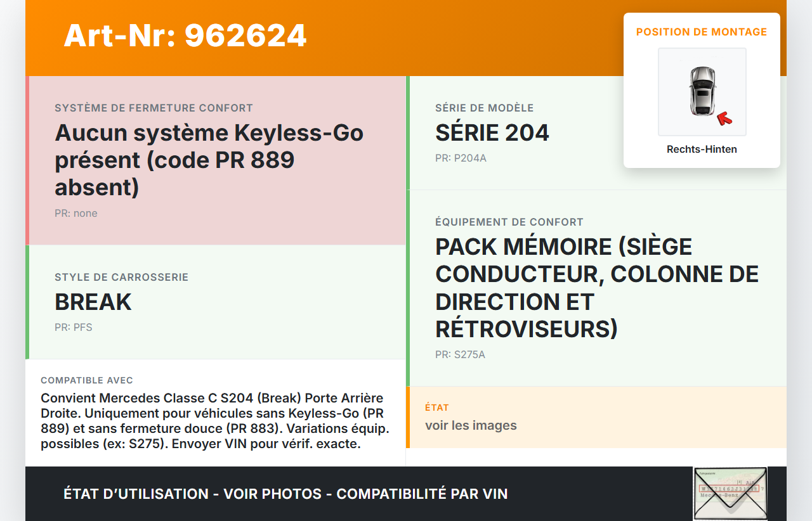
Task: Click the car top-view mounting position image
Action: point(702,91)
